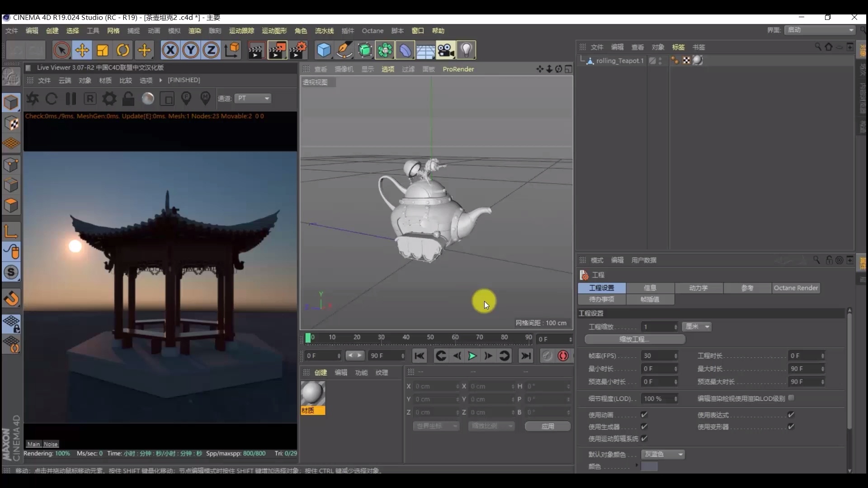Open the PT channel dropdown
The height and width of the screenshot is (488, 868).
click(x=252, y=98)
